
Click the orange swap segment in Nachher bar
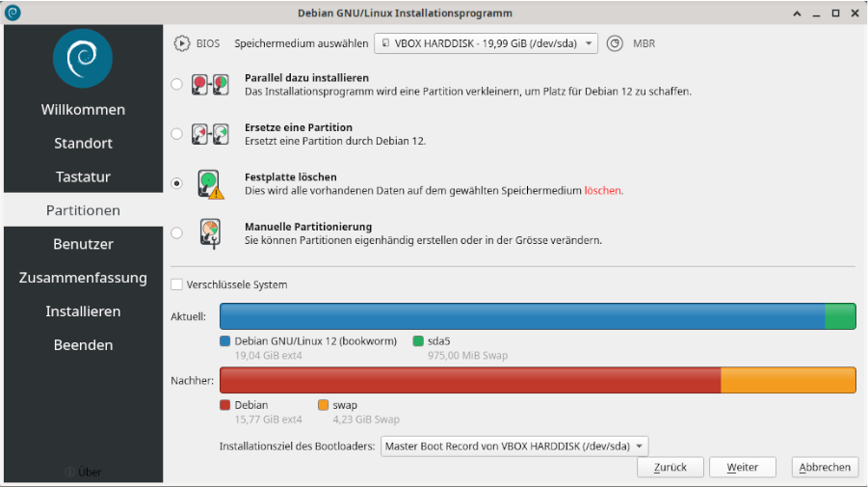(x=788, y=380)
